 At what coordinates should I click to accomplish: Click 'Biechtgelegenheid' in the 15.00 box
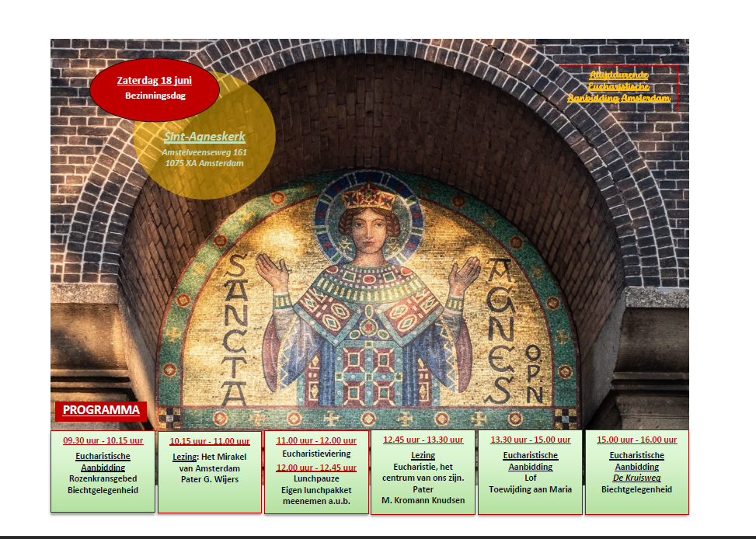637,489
